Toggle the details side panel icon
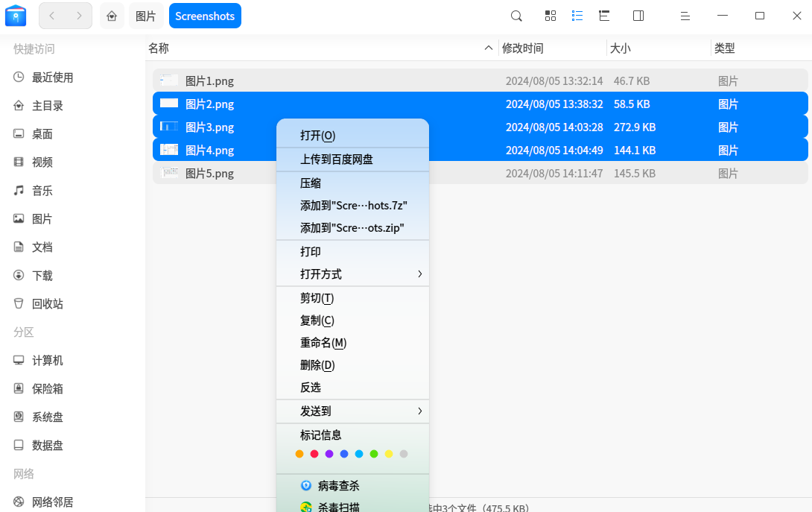Screen dimensions: 812x512 pyautogui.click(x=638, y=16)
